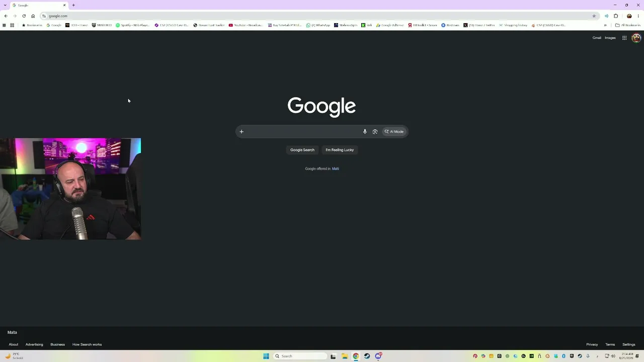Expand hidden bookmarks overflow chevron
This screenshot has width=644, height=362.
(605, 25)
